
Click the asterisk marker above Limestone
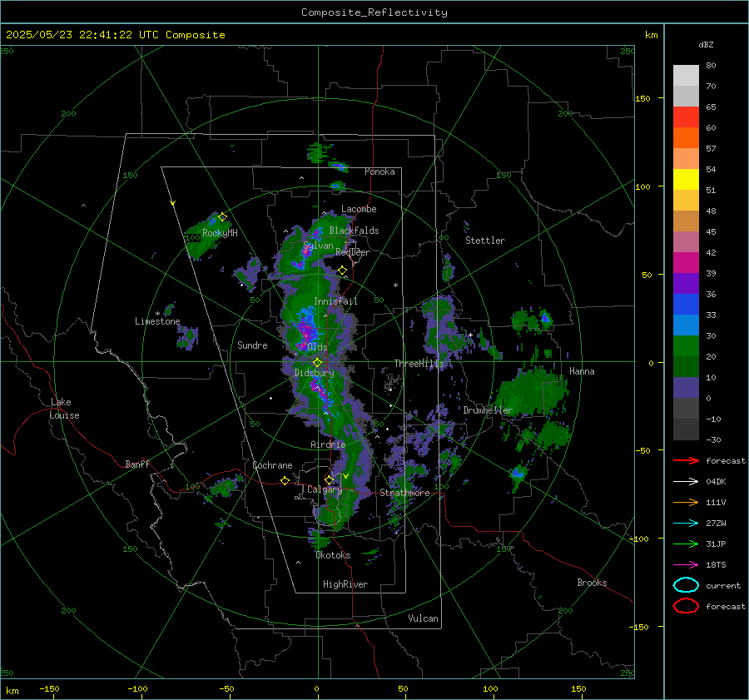[157, 314]
